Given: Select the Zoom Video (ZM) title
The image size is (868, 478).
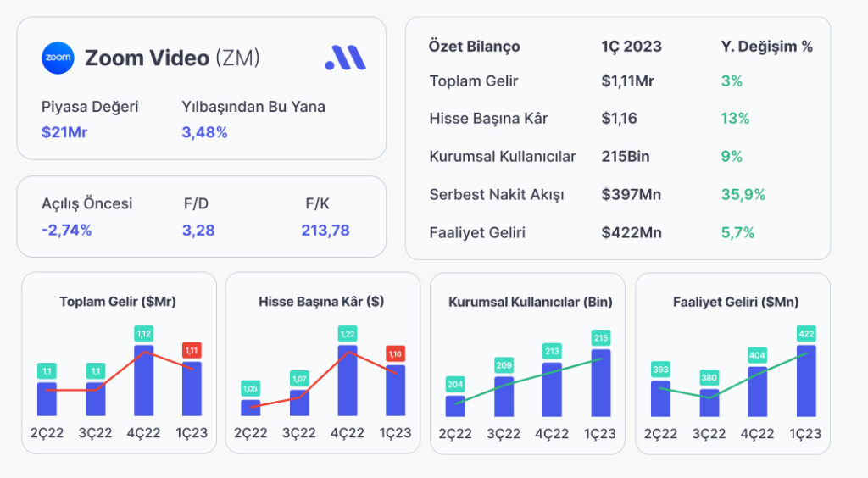Looking at the screenshot, I should pyautogui.click(x=172, y=58).
